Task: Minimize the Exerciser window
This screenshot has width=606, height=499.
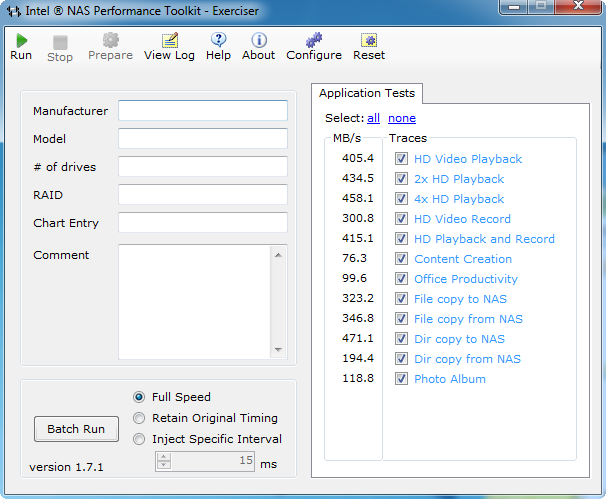Action: coord(514,7)
